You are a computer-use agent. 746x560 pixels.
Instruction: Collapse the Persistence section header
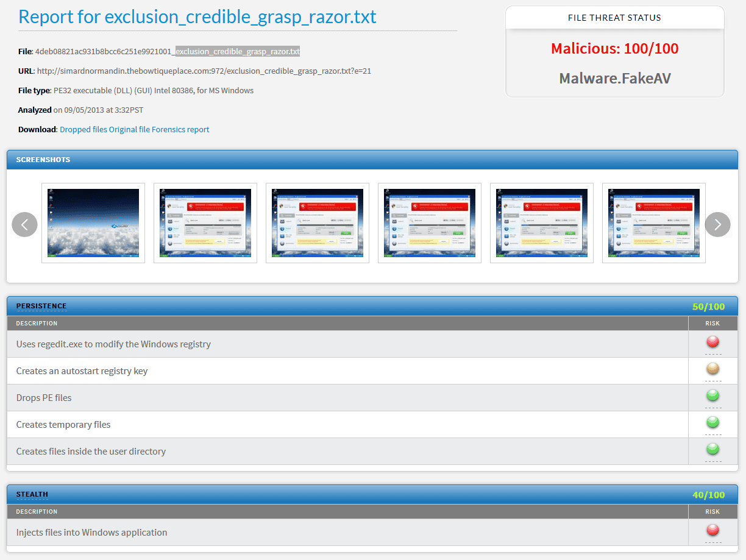41,306
